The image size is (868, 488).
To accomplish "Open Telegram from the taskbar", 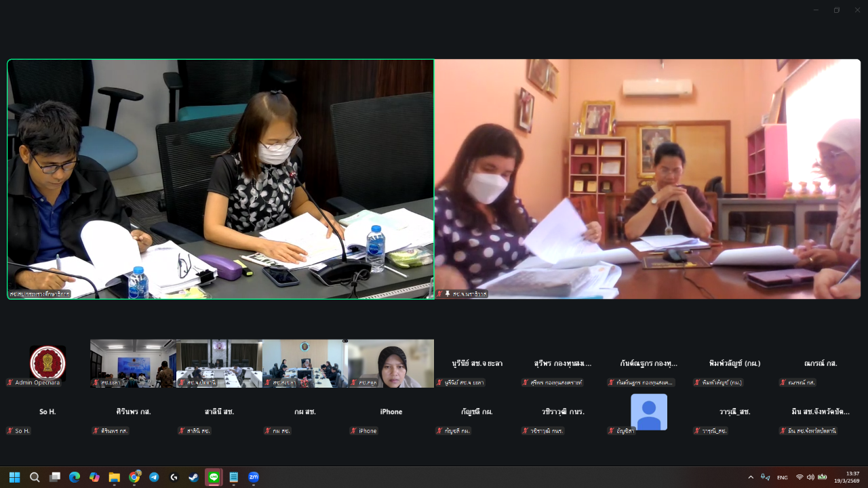I will click(154, 477).
